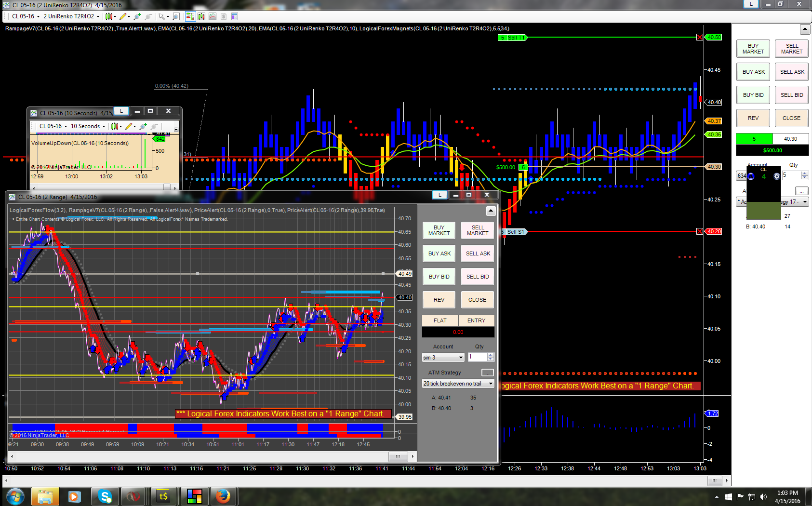
Task: Click ATM Strategy ellipsis in right Chart Trader
Action: click(x=802, y=191)
